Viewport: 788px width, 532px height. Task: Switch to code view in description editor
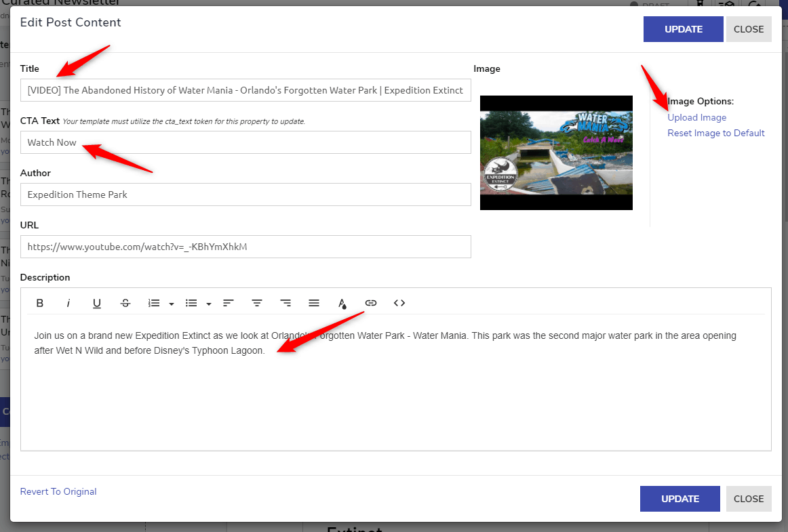(x=399, y=303)
